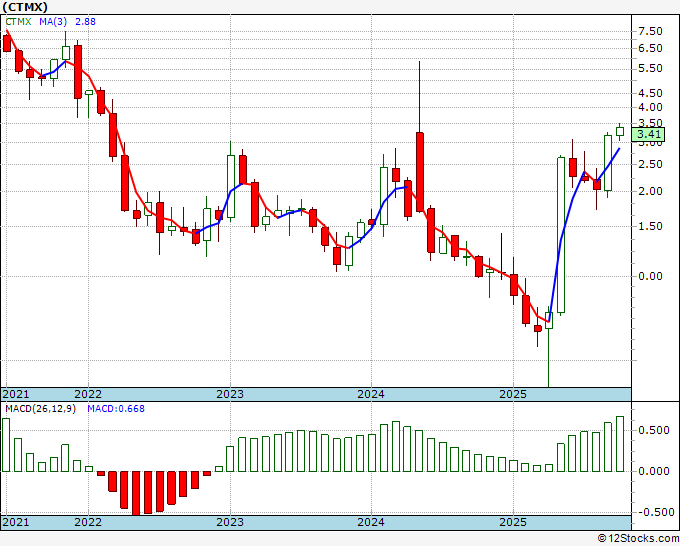
Task: Click the 2024 label on MACD timeline
Action: tap(371, 522)
